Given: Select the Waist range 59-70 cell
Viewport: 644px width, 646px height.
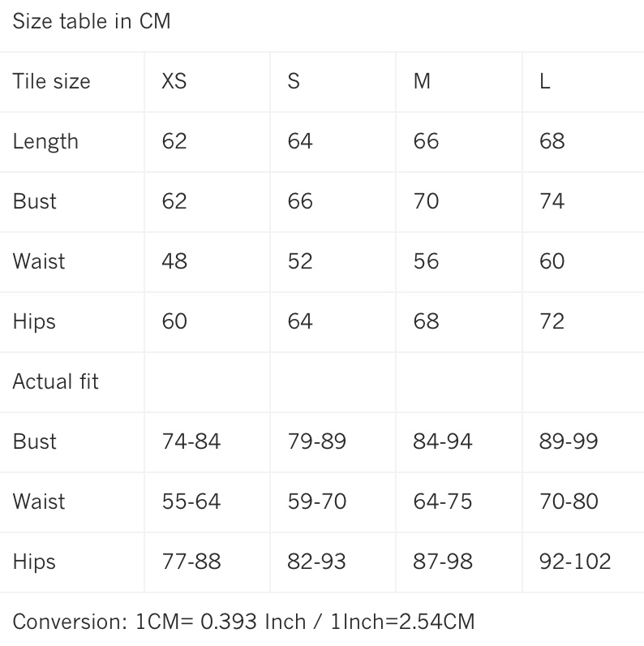Looking at the screenshot, I should click(317, 502).
